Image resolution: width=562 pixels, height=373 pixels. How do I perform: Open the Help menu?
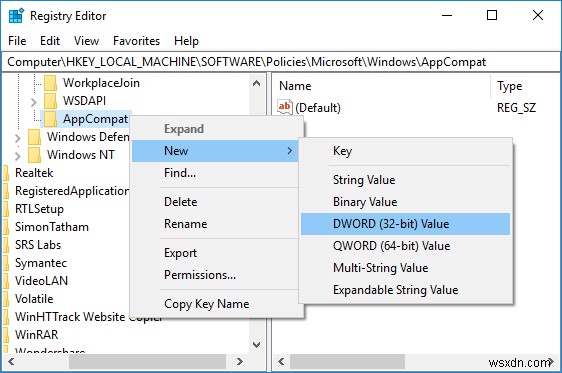click(186, 41)
